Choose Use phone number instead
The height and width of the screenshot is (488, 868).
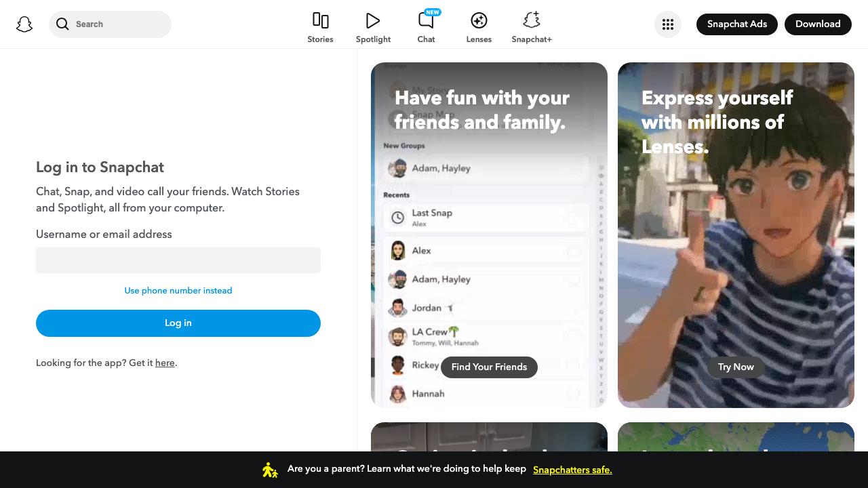pos(178,291)
